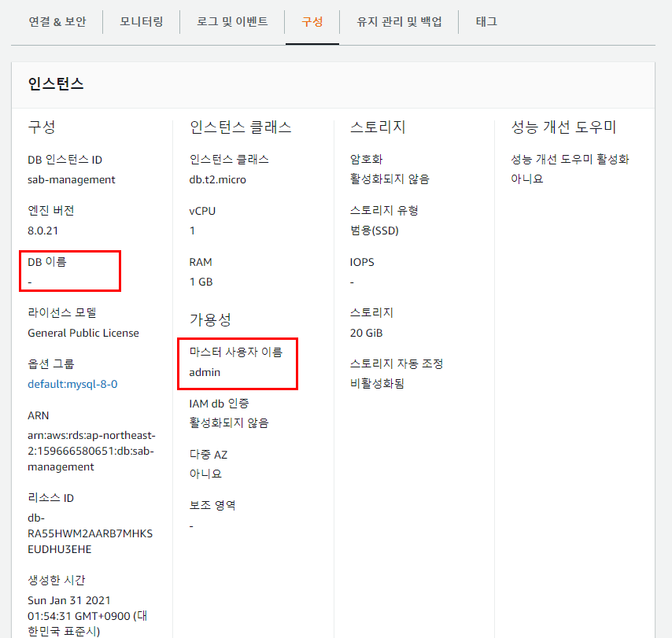The image size is (672, 638).
Task: Open the default:mysql-8-0 option group link
Action: tap(72, 384)
